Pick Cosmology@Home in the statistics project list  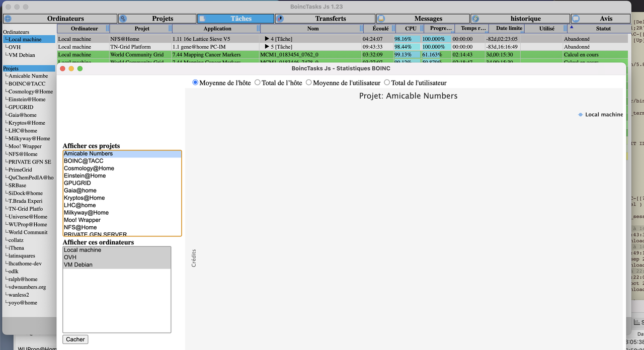122,168
